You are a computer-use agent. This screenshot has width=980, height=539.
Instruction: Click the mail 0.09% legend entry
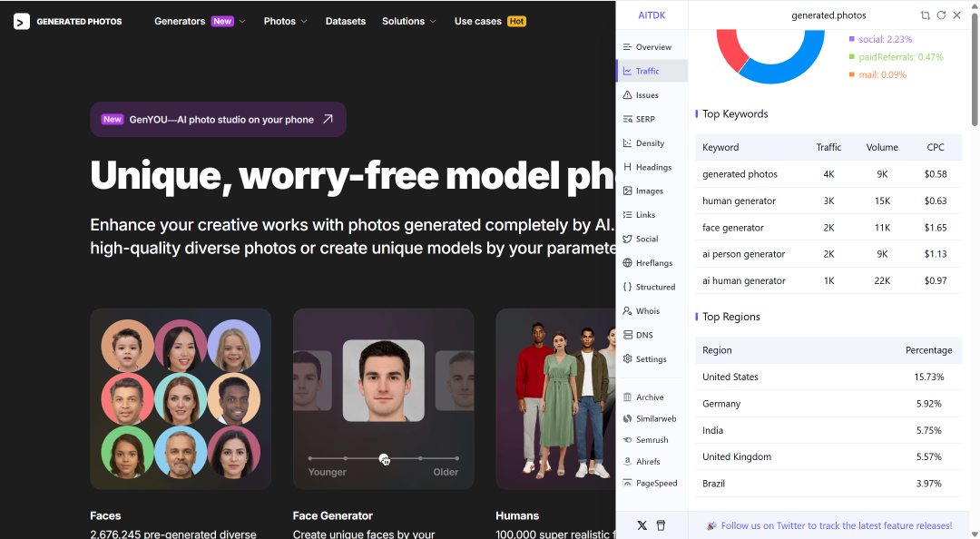point(877,74)
